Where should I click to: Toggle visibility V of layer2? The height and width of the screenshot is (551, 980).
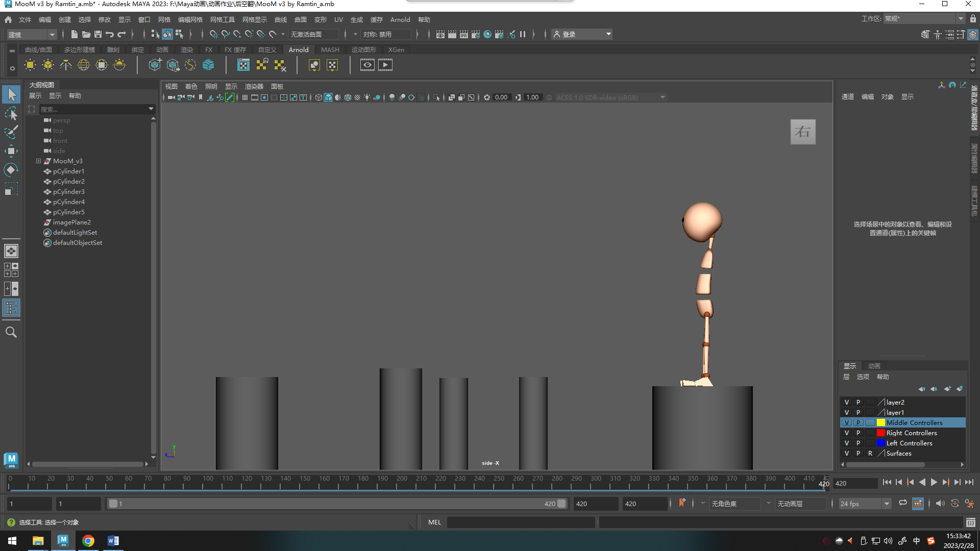click(847, 402)
